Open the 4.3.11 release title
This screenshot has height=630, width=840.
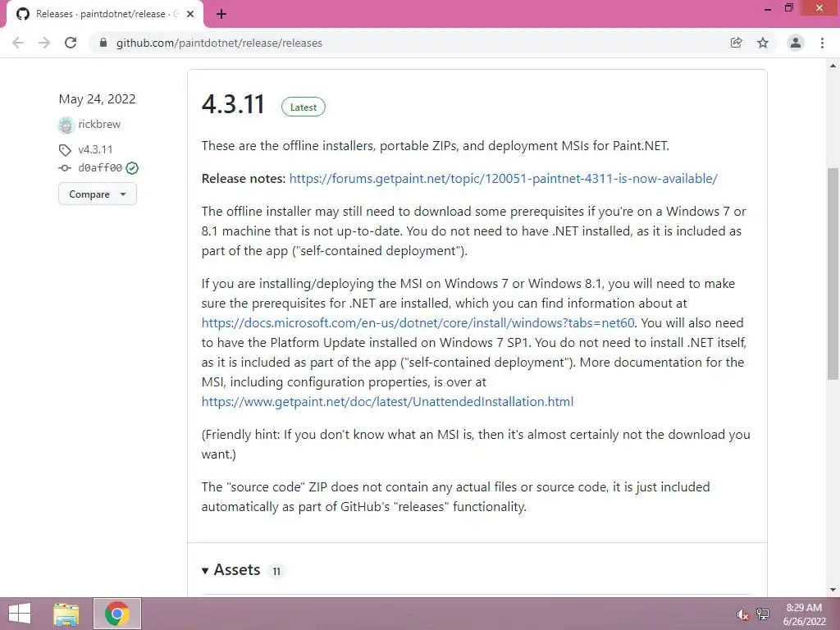(233, 104)
